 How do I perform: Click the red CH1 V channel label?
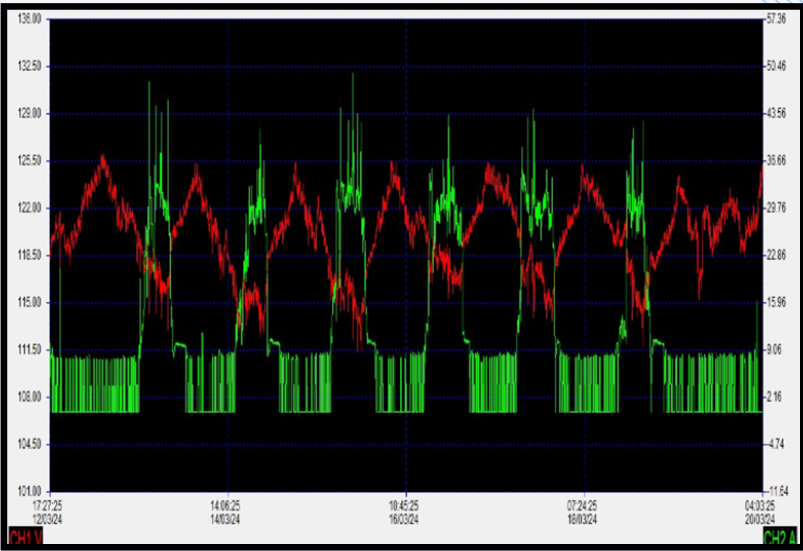pyautogui.click(x=26, y=538)
